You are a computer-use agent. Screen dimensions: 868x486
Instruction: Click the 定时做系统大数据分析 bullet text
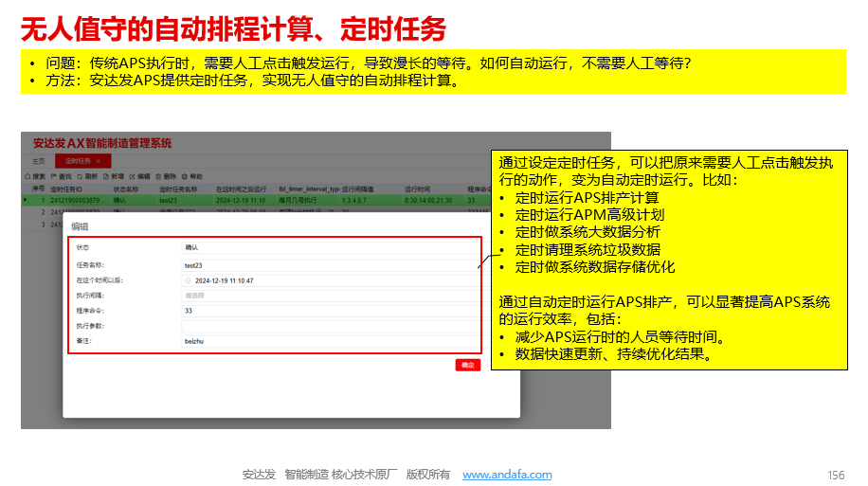click(x=588, y=232)
